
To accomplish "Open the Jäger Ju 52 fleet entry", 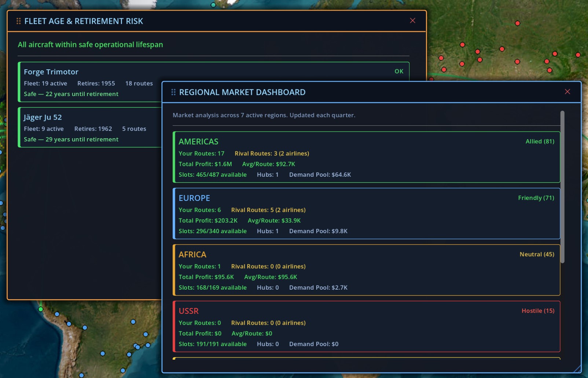I will pyautogui.click(x=88, y=128).
